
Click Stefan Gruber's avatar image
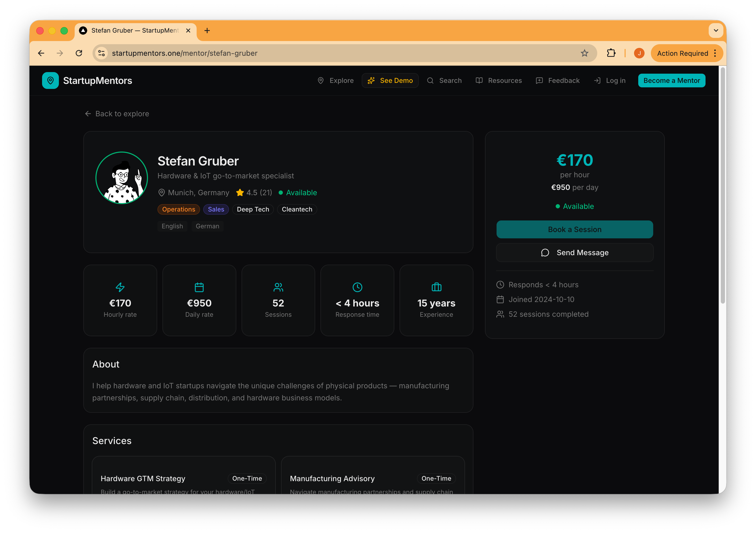point(121,178)
